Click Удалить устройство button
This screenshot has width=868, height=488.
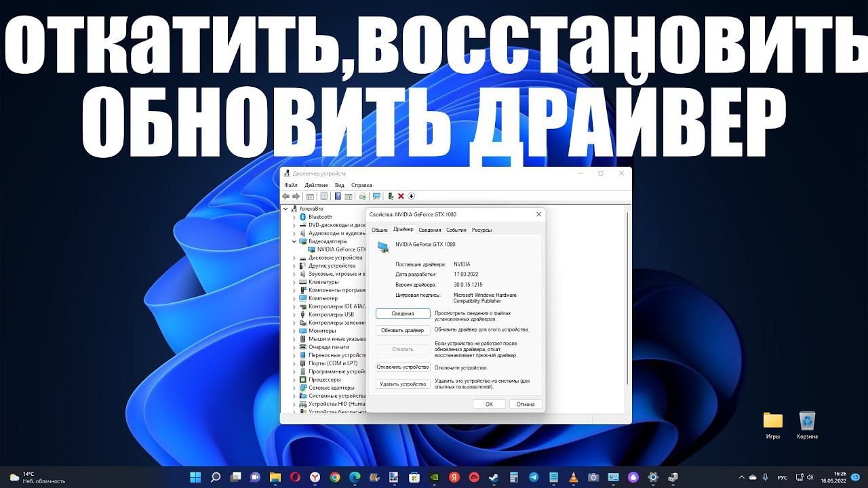(403, 384)
